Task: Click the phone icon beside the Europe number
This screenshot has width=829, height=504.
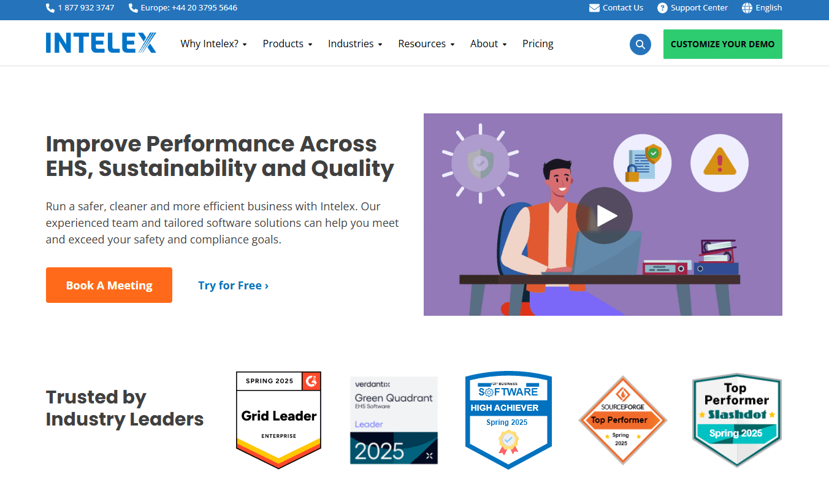Action: (133, 8)
